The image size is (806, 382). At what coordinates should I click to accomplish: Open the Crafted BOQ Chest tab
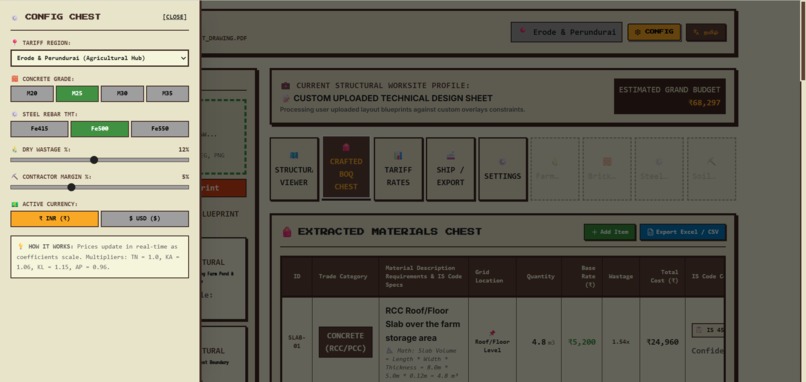(x=346, y=167)
